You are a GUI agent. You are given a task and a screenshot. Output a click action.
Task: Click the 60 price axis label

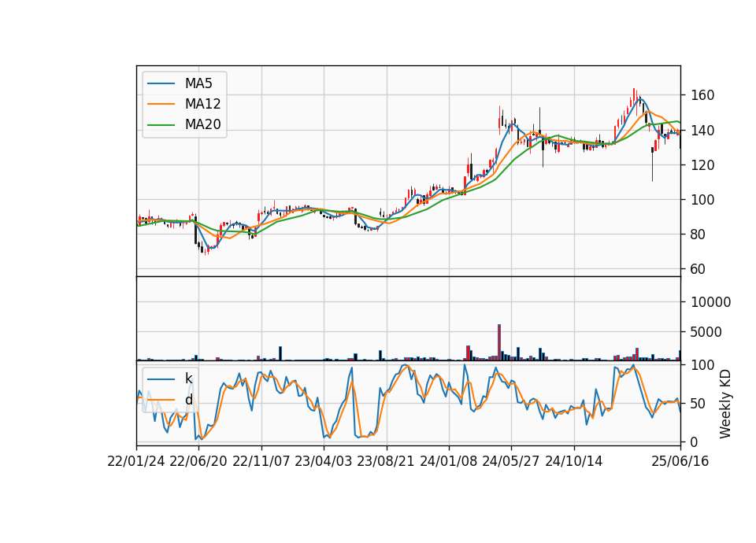point(699,269)
